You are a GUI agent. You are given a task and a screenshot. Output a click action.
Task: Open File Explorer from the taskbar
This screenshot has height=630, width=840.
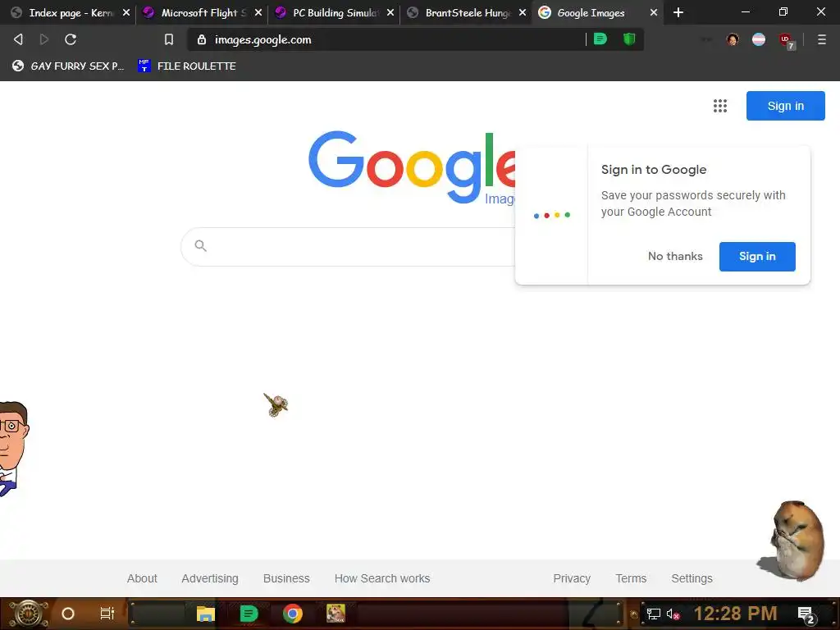point(205,614)
